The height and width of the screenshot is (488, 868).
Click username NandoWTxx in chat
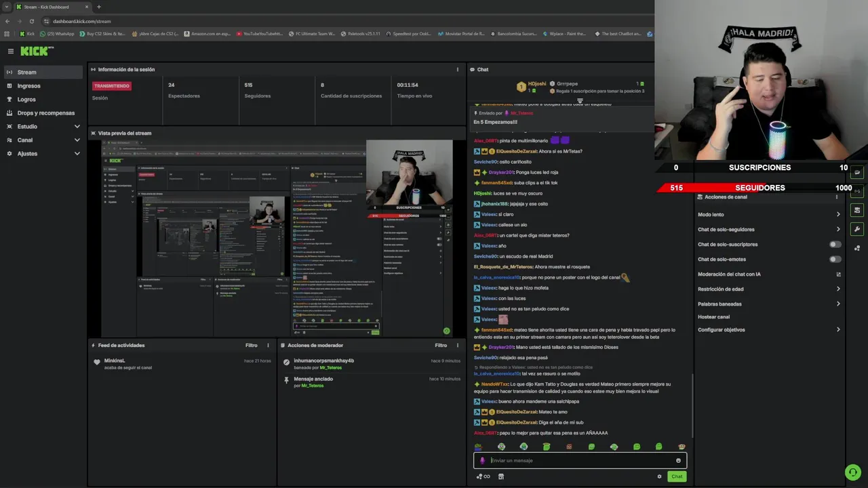click(495, 384)
